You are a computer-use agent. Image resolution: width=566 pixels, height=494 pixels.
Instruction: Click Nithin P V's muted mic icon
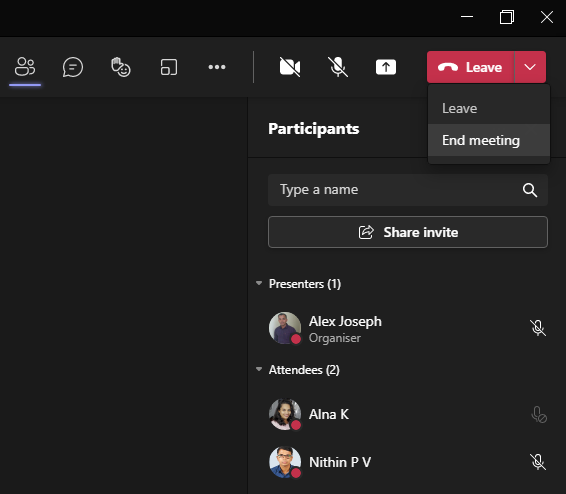538,462
